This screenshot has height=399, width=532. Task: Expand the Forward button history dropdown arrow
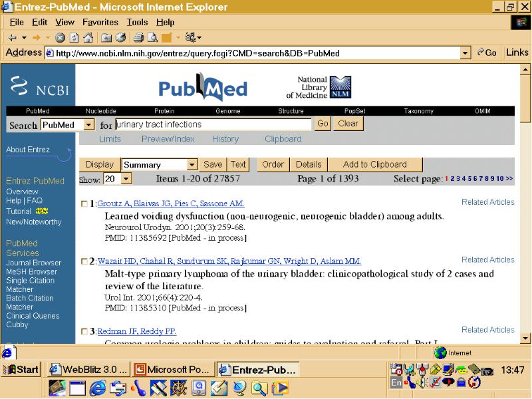click(x=48, y=38)
